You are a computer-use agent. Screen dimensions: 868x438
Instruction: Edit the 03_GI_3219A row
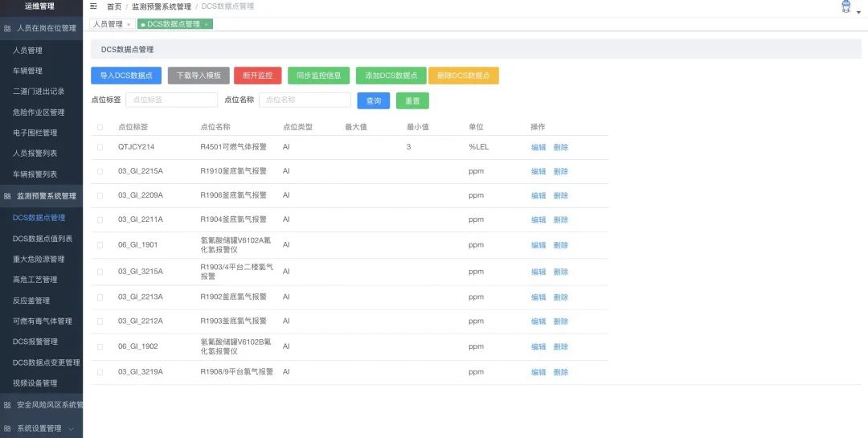pos(538,372)
